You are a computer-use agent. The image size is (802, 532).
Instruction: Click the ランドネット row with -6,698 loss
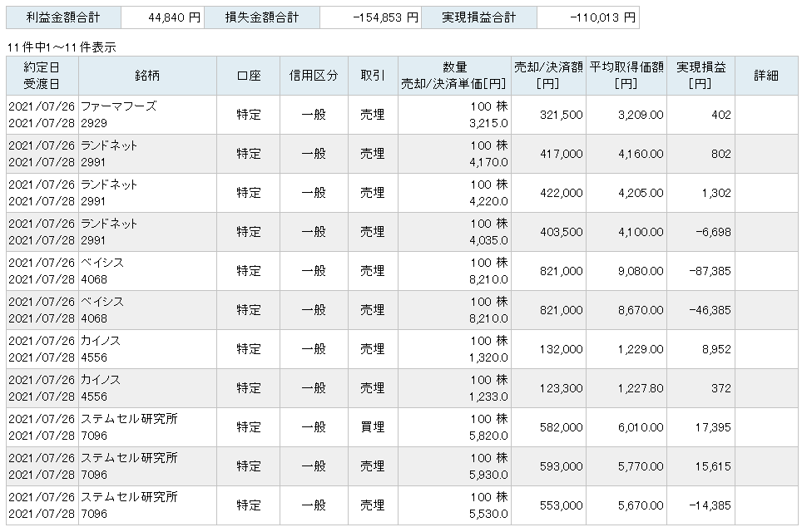click(402, 232)
